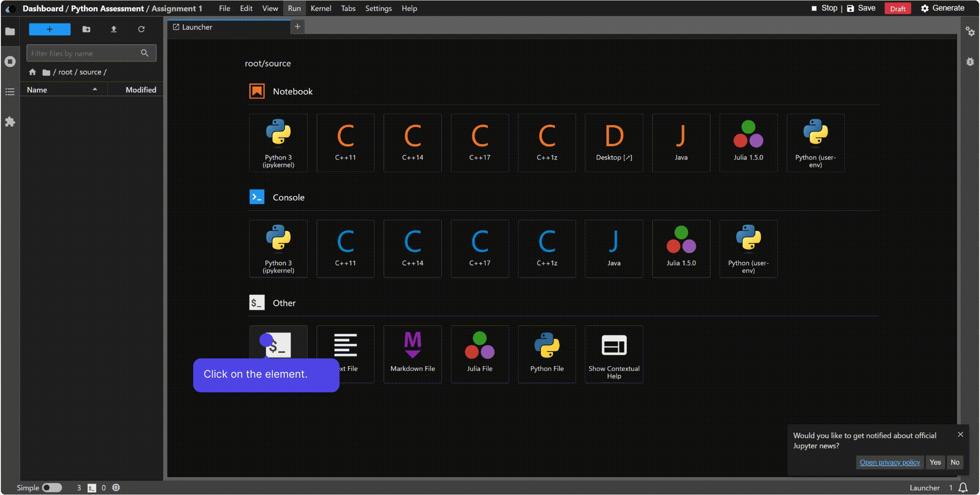This screenshot has width=980, height=495.
Task: Click the red Draft badge
Action: [x=897, y=9]
